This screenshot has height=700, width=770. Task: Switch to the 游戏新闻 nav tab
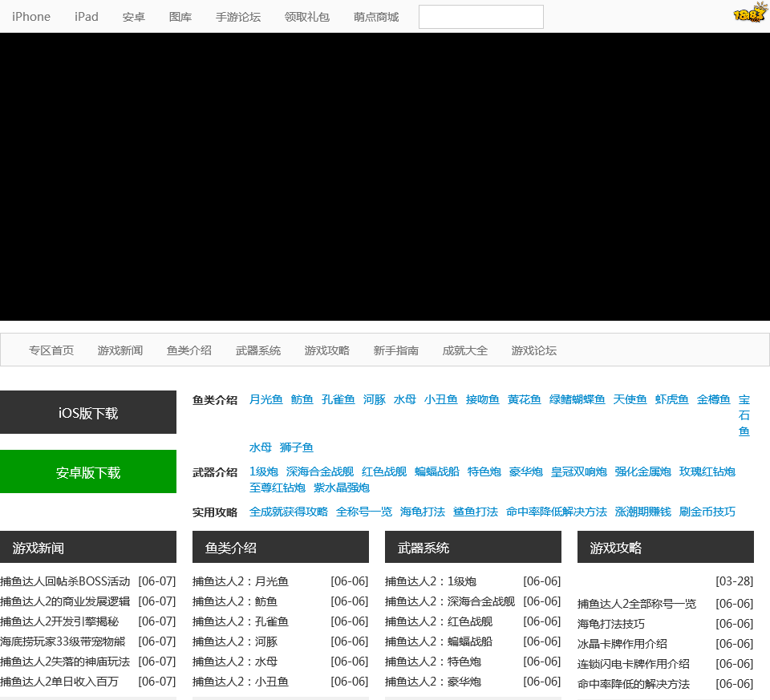[120, 350]
